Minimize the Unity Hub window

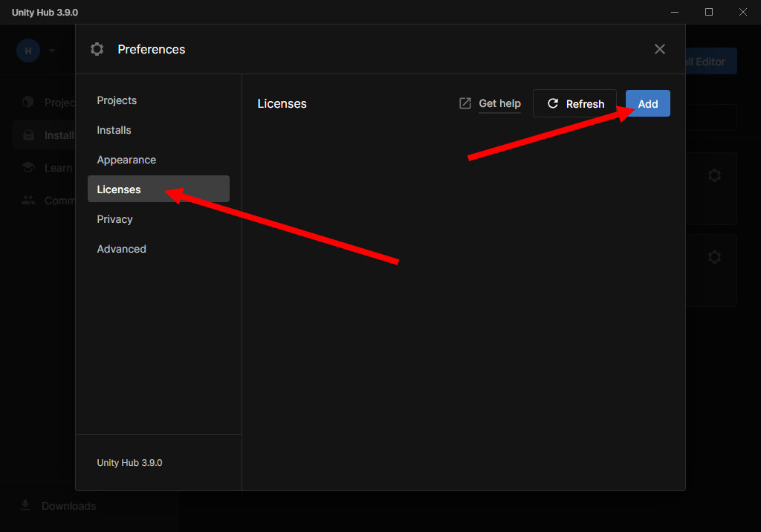pos(675,12)
